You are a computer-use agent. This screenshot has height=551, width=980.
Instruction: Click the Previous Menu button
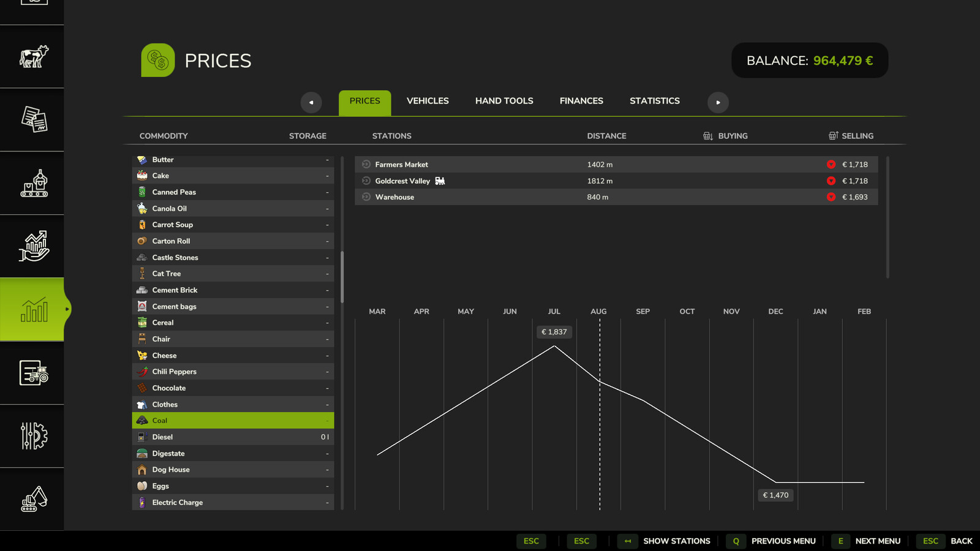(x=771, y=541)
